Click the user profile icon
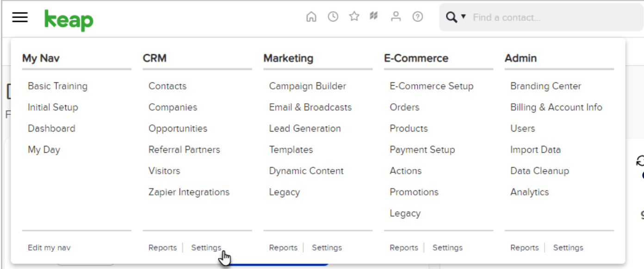Screen dimensions: 644x269 [x=396, y=17]
